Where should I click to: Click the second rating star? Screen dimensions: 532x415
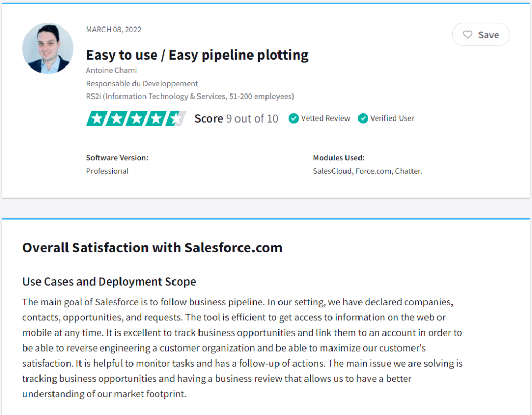coord(116,118)
